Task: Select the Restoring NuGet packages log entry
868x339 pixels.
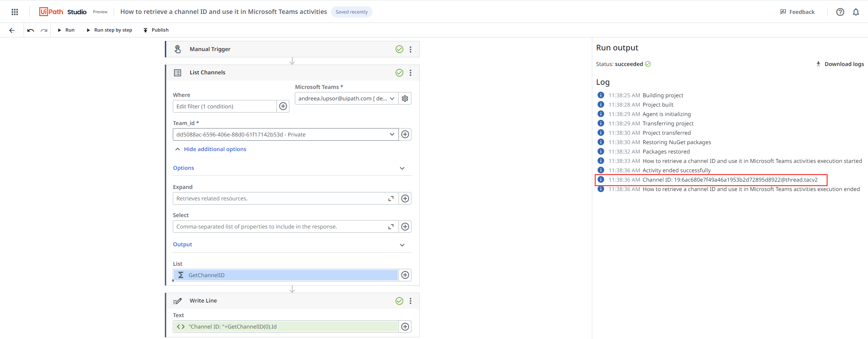Action: pyautogui.click(x=654, y=142)
